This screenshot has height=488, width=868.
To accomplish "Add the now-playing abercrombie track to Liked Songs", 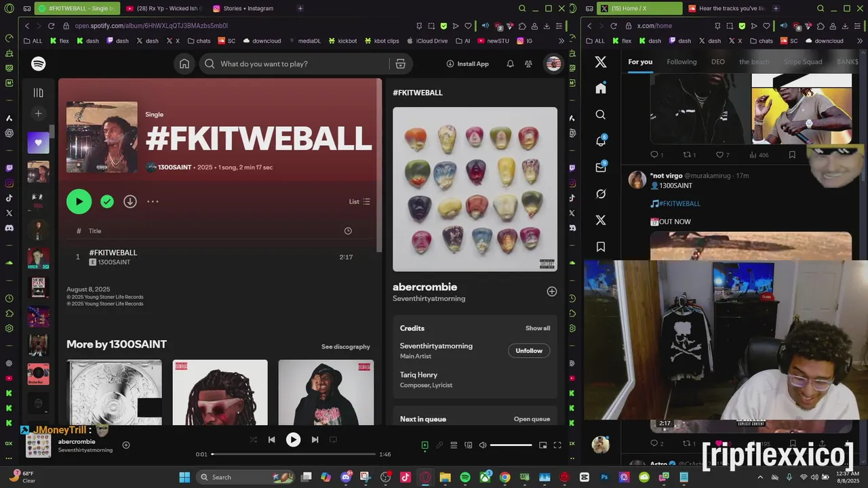I will (x=126, y=445).
